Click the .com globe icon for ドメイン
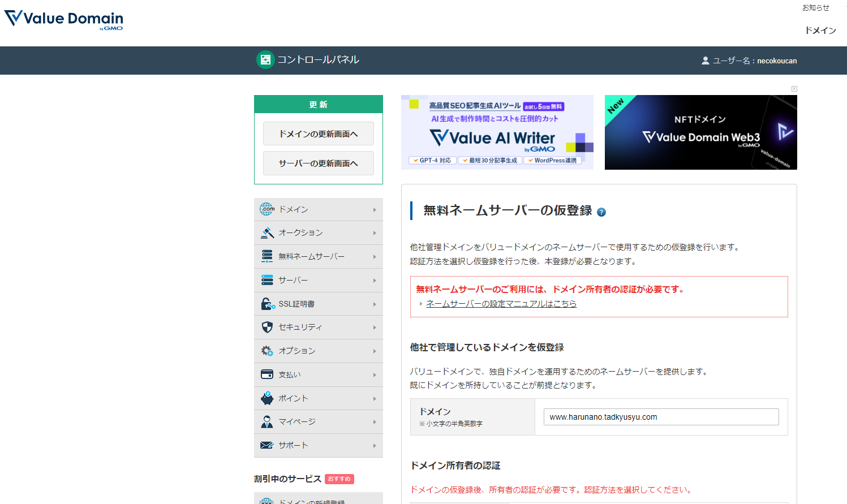This screenshot has height=504, width=847. coord(267,209)
